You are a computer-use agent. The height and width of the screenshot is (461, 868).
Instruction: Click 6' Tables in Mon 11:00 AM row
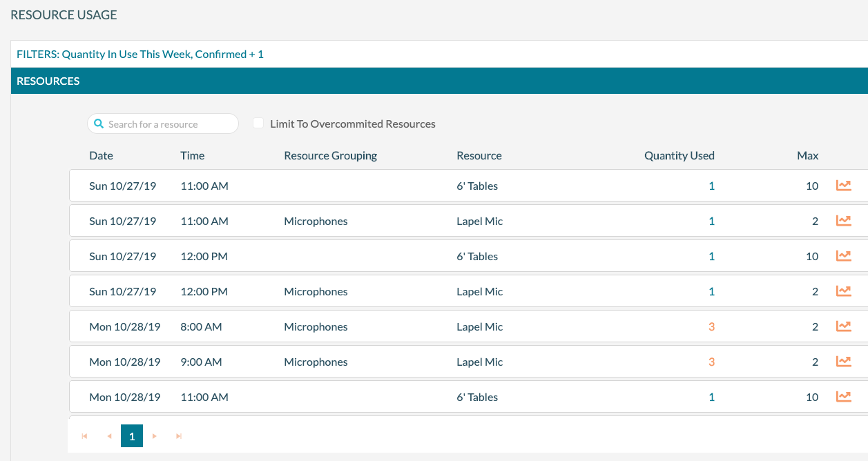[x=477, y=397]
